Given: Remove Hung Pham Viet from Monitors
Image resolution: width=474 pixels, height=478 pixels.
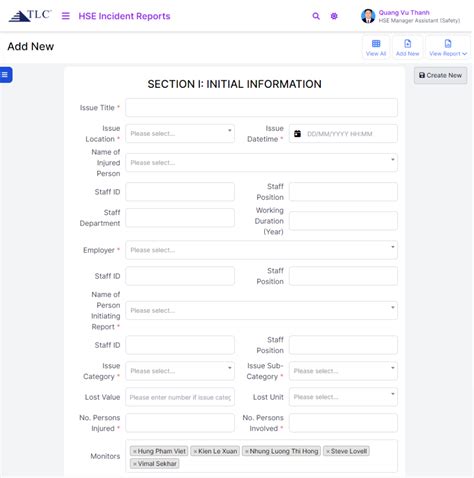Looking at the screenshot, I should tap(135, 451).
